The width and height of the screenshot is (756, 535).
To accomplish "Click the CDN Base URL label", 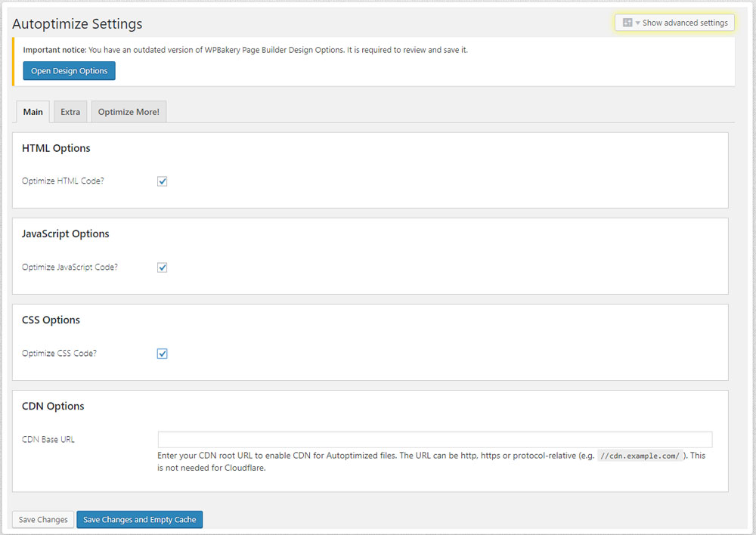I will click(48, 440).
